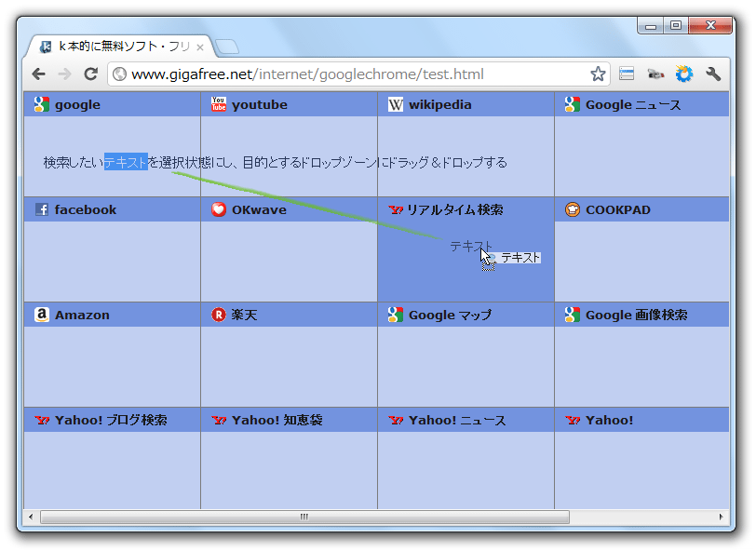Click the scrollbar right arrow

pyautogui.click(x=721, y=517)
